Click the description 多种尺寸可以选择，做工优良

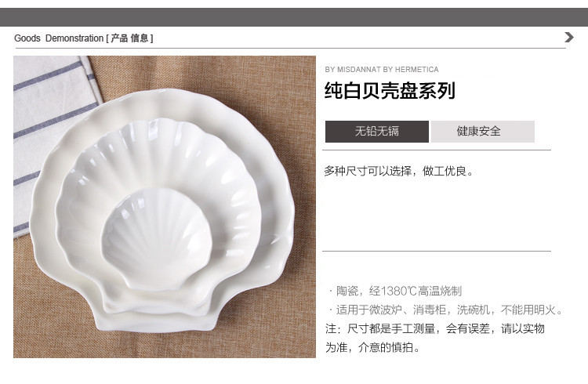pyautogui.click(x=398, y=172)
